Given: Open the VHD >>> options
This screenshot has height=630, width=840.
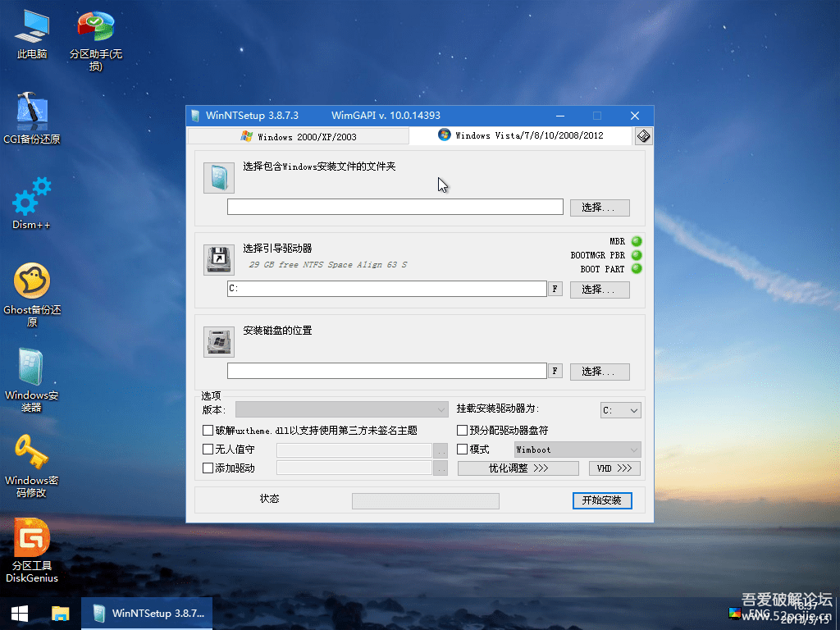Looking at the screenshot, I should tap(614, 468).
